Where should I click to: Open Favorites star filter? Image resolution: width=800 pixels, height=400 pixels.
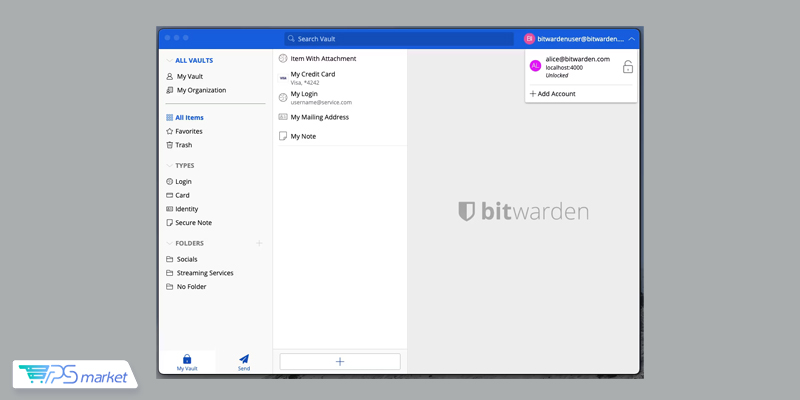188,131
